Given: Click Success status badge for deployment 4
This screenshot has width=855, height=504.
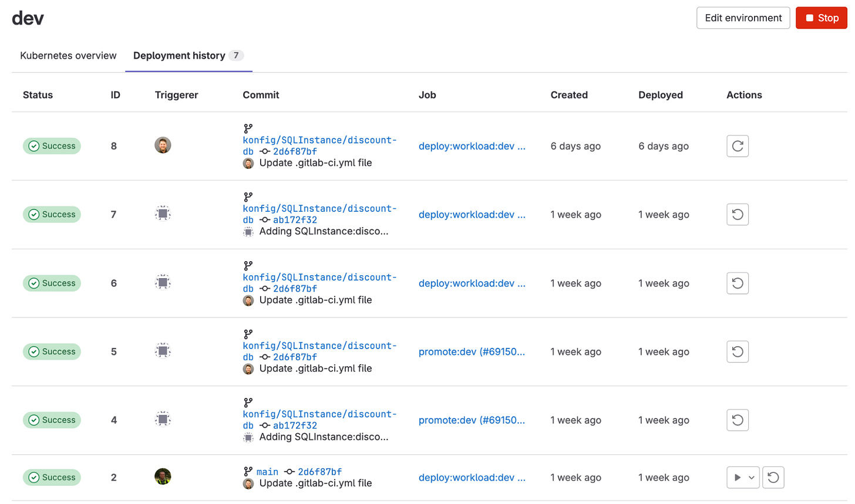Looking at the screenshot, I should (x=52, y=420).
